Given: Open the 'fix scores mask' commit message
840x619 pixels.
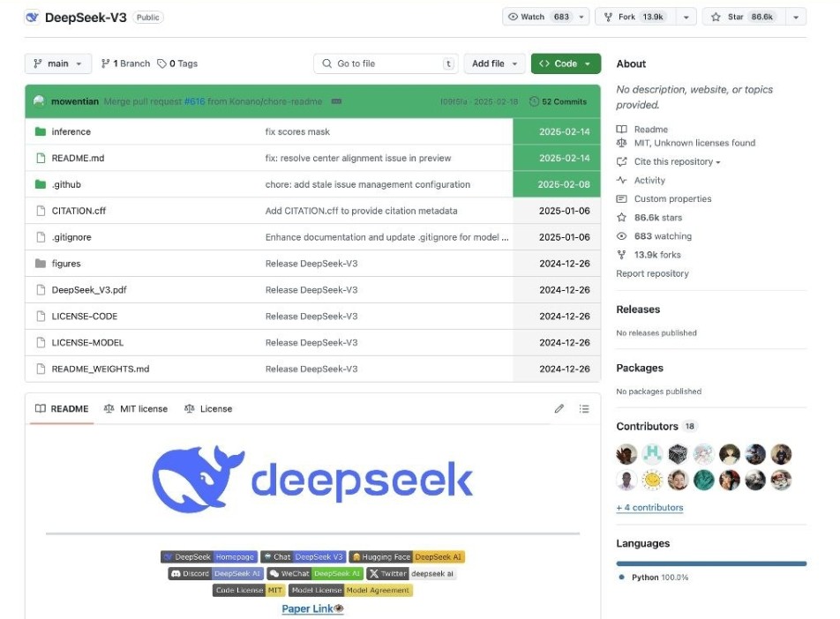Looking at the screenshot, I should pyautogui.click(x=297, y=131).
